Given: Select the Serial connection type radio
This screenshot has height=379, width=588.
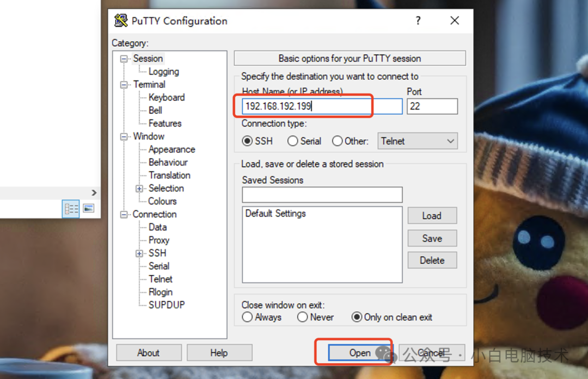Looking at the screenshot, I should click(x=292, y=141).
